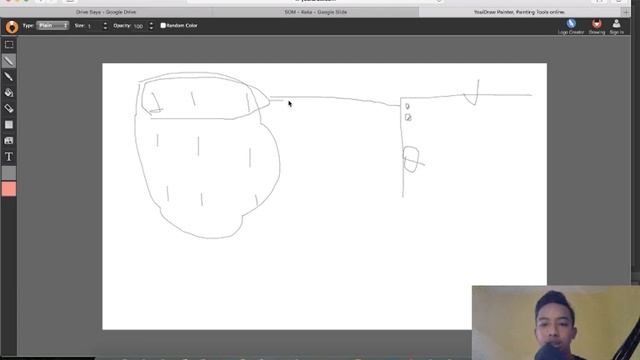
Task: Select the Text tool
Action: pyautogui.click(x=9, y=157)
